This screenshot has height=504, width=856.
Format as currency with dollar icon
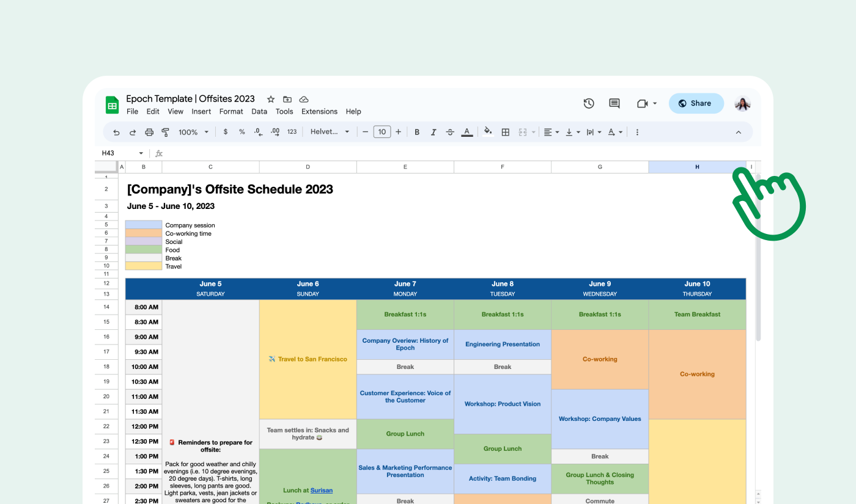pos(226,132)
